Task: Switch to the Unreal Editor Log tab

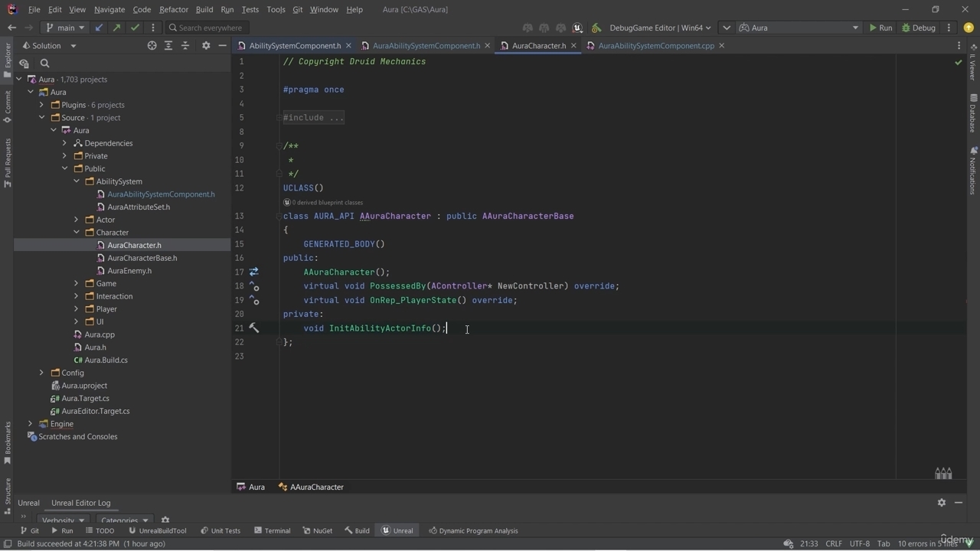Action: (x=80, y=503)
